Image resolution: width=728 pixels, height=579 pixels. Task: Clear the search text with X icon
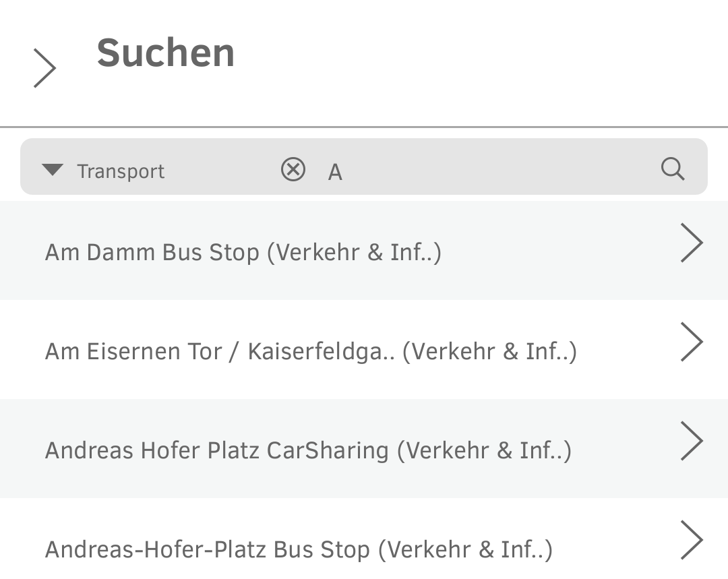293,170
